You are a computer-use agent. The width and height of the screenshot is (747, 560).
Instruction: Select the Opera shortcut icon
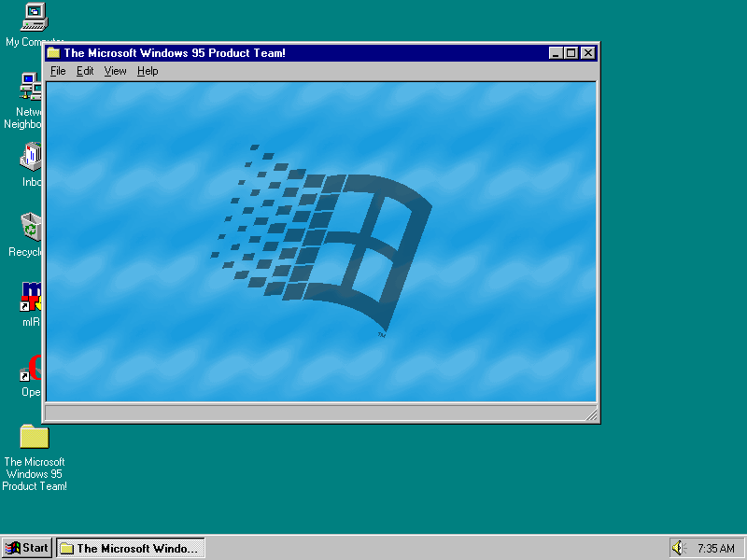pos(31,368)
